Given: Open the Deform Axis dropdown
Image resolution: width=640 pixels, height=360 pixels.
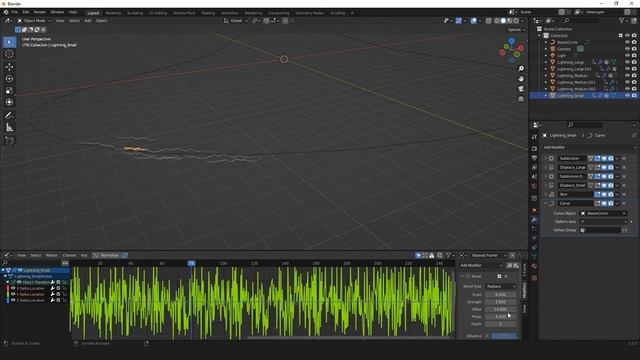Looking at the screenshot, I should (604, 222).
